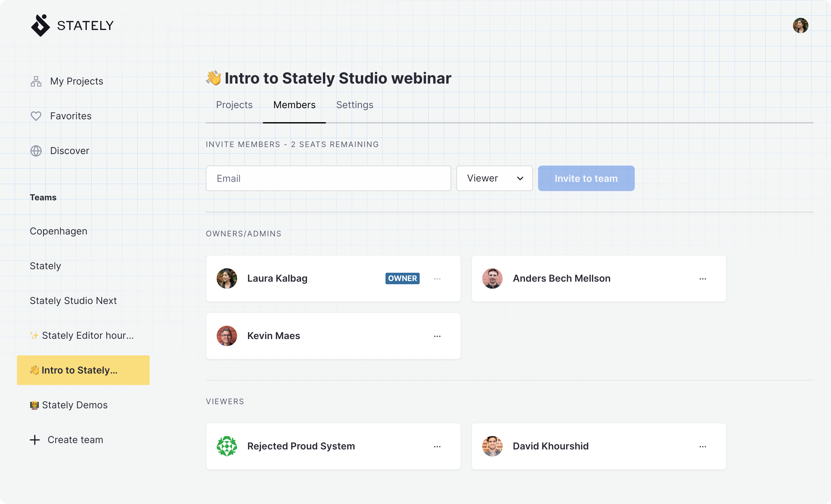Click Laura Kalbag's profile picture
The width and height of the screenshot is (831, 504).
tap(227, 278)
